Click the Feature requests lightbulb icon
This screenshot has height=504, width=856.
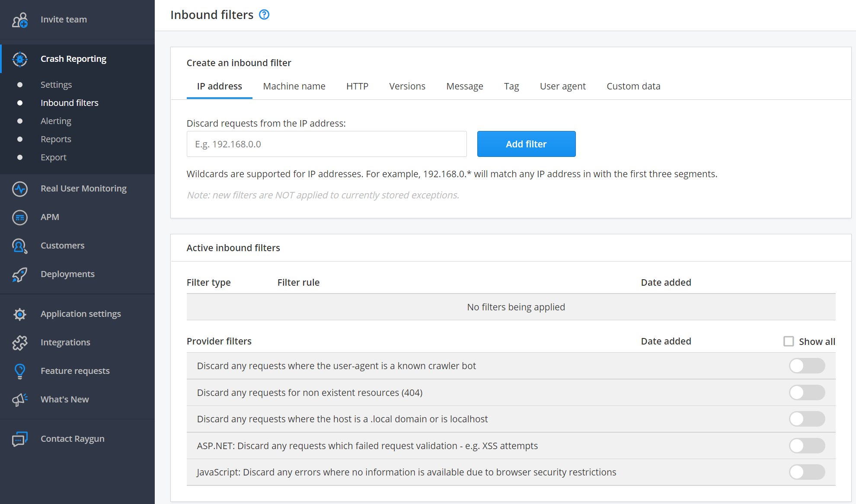(x=20, y=370)
